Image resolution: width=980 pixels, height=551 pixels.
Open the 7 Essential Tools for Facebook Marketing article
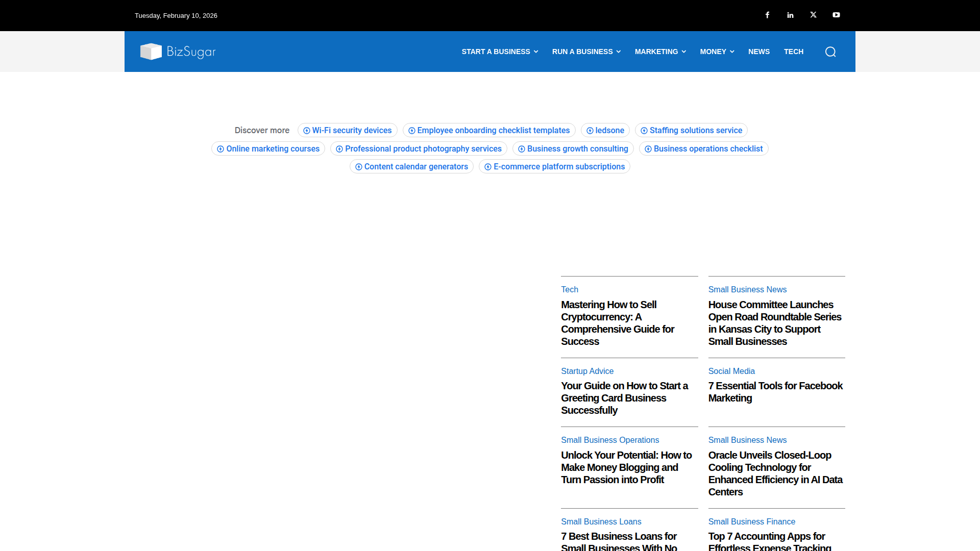point(775,392)
